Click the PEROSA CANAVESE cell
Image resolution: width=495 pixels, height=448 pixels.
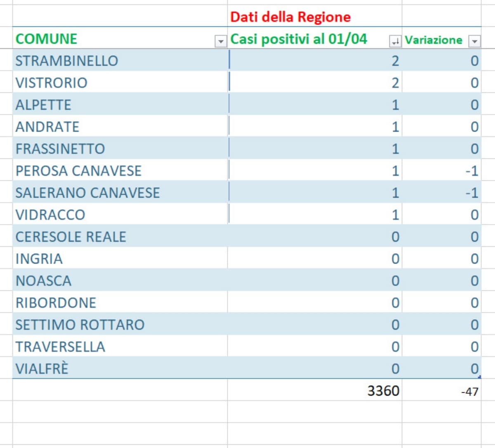pyautogui.click(x=78, y=171)
